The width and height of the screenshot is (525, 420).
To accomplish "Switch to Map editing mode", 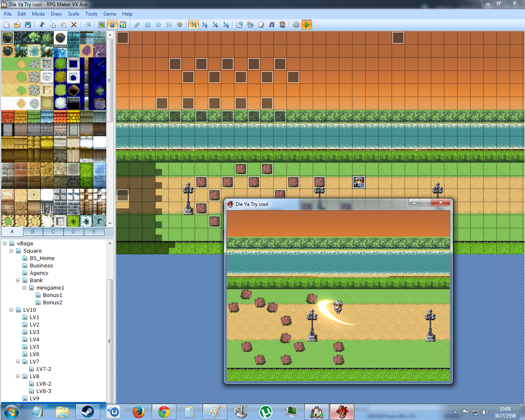I will [x=102, y=25].
